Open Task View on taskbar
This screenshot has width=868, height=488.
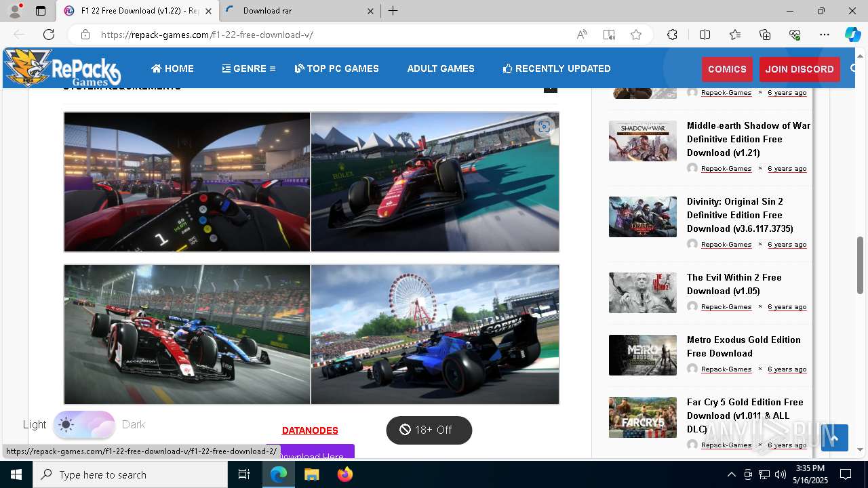point(245,474)
